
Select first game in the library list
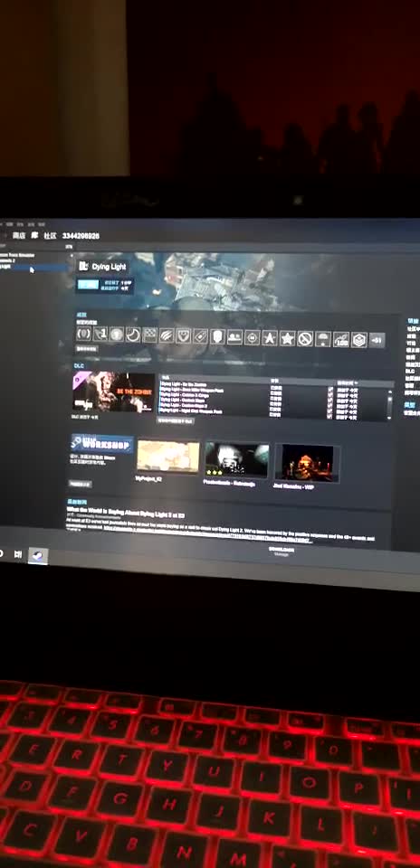click(18, 255)
